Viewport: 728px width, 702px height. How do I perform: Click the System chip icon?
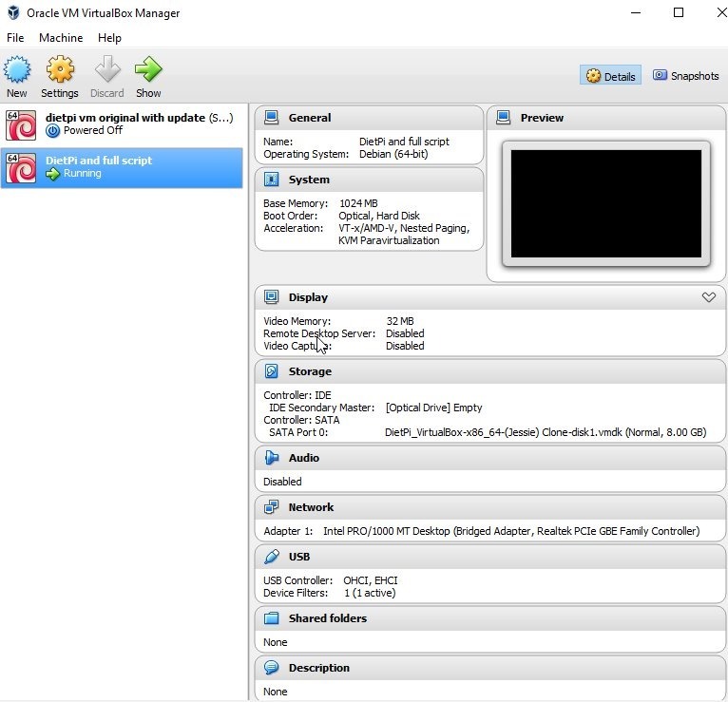coord(272,180)
